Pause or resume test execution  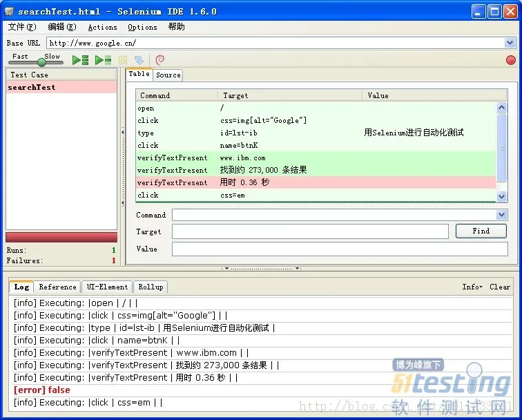pyautogui.click(x=123, y=60)
